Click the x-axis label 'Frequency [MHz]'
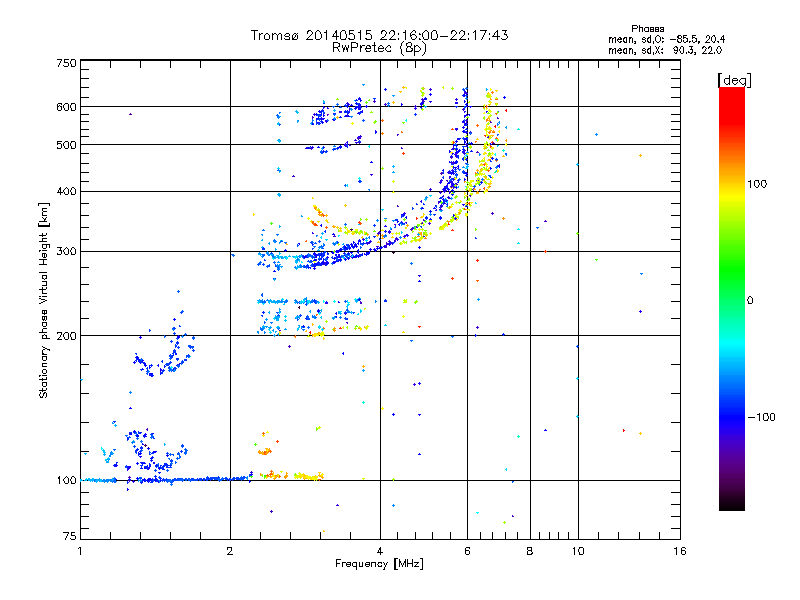Image resolution: width=800 pixels, height=600 pixels. pos(379,564)
